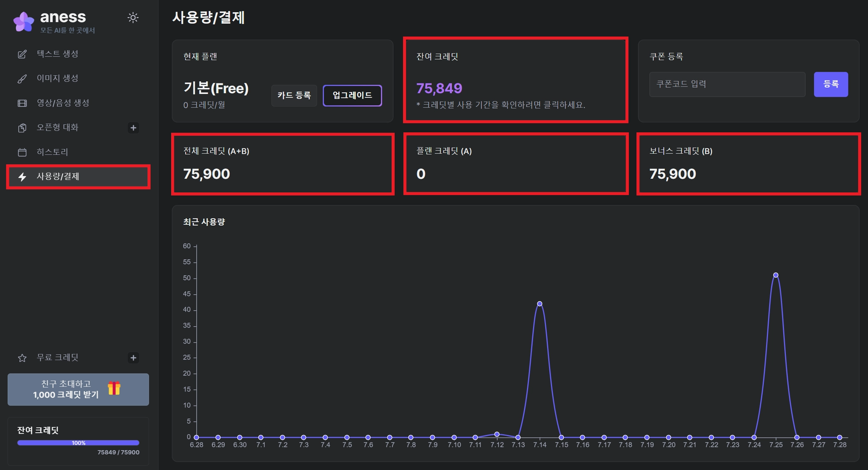Click the 텍스트 생성 pencil icon

(22, 54)
